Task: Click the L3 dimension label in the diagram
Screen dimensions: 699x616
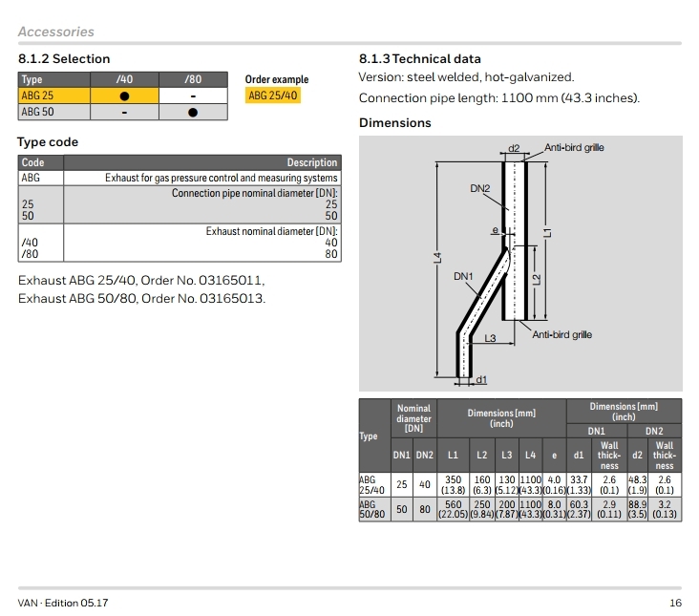Action: (x=489, y=338)
